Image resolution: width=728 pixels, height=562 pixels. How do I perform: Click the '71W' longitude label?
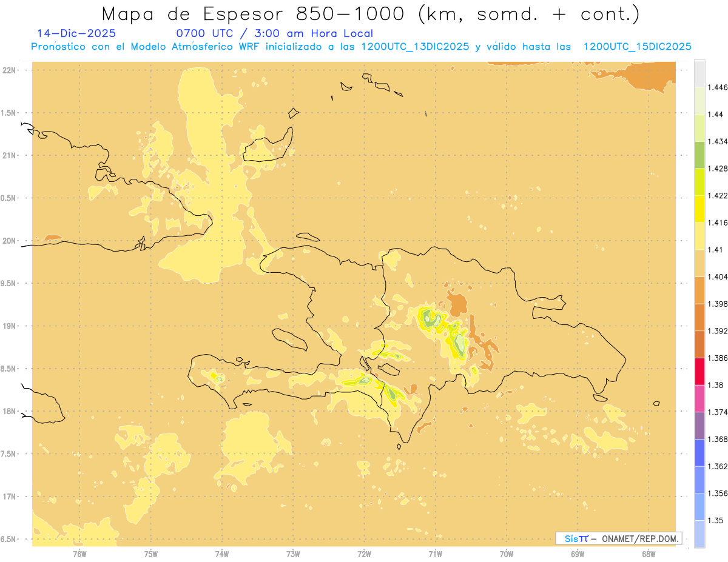coord(435,554)
